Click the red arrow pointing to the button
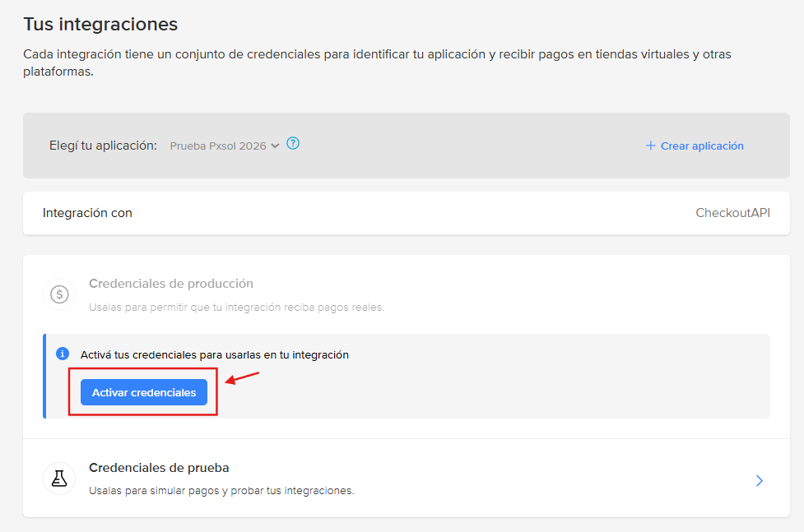The height and width of the screenshot is (532, 804). (x=243, y=379)
